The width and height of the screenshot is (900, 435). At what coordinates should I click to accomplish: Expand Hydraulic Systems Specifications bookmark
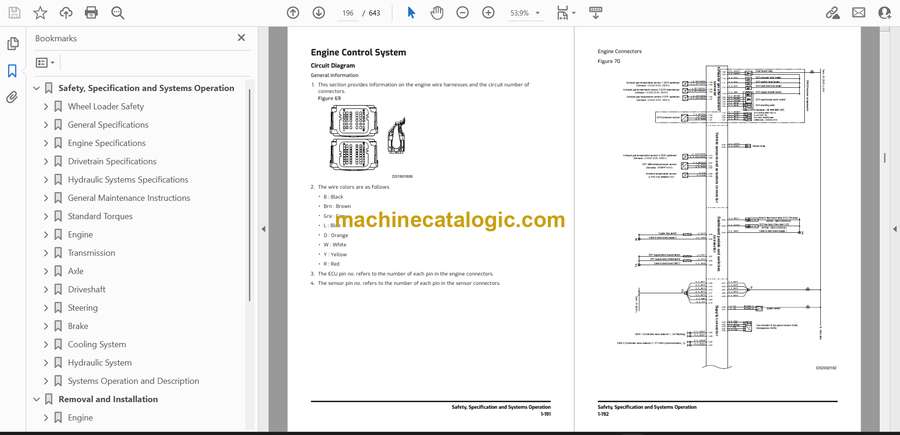[x=46, y=180]
